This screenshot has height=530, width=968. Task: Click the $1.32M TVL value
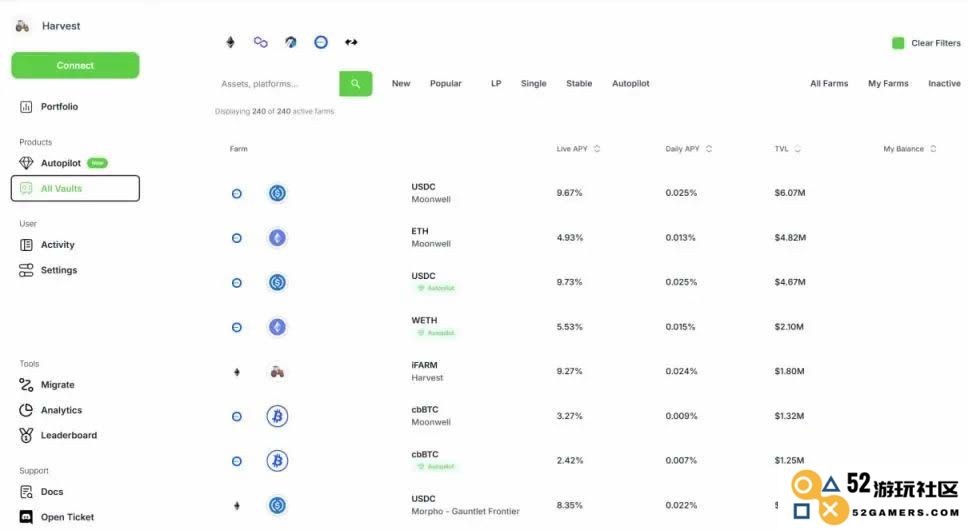click(x=790, y=416)
